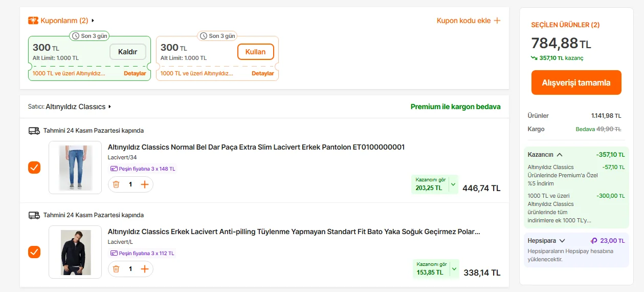Image resolution: width=644 pixels, height=292 pixels.
Task: Increase quantity of the Pantolon item
Action: coord(145,184)
